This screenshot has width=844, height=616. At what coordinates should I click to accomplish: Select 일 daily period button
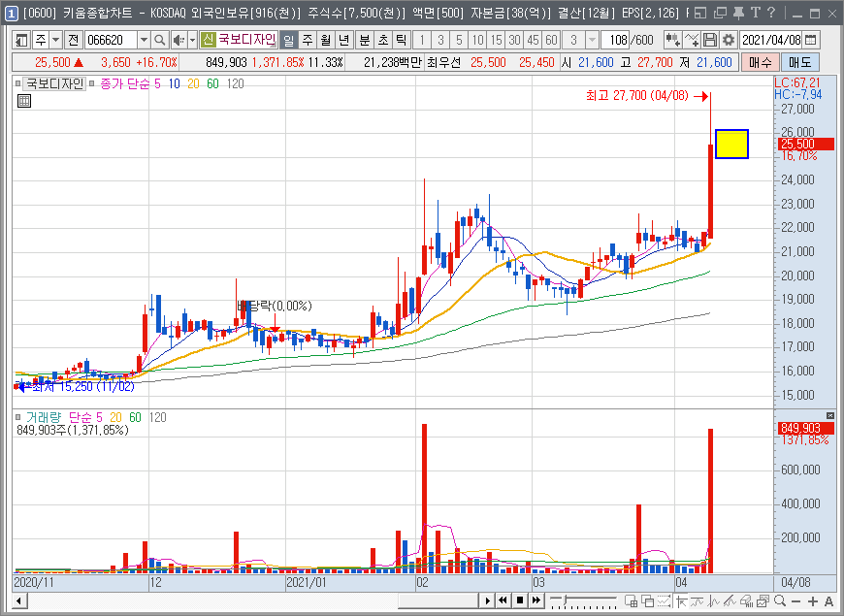(288, 40)
